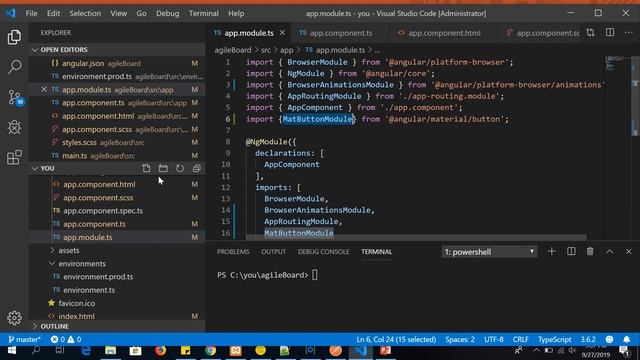640x360 pixels.
Task: Kill terminal with trash icon
Action: pos(590,251)
